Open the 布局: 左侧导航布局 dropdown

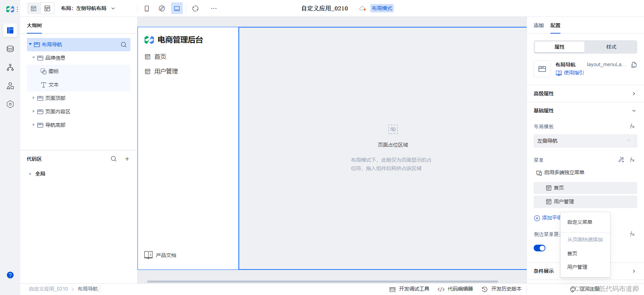tap(88, 8)
